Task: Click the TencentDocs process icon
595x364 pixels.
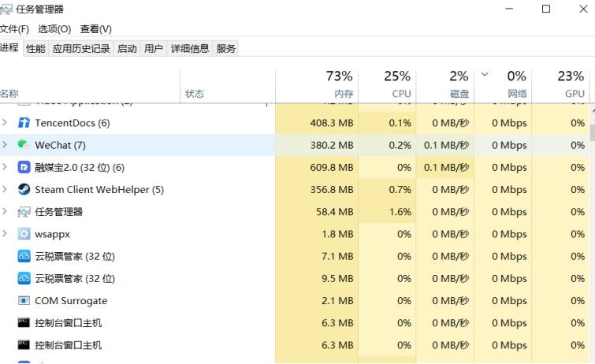Action: click(24, 123)
